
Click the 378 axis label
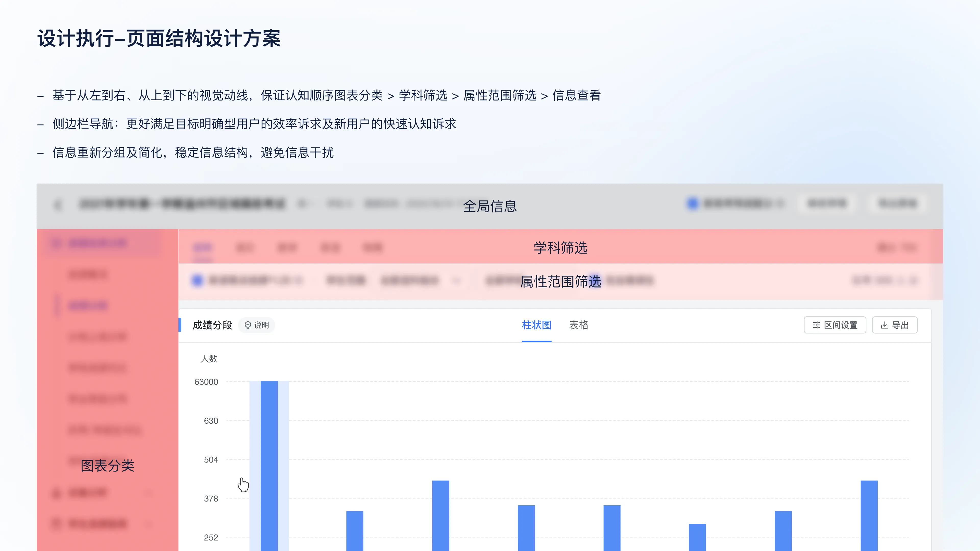[211, 498]
